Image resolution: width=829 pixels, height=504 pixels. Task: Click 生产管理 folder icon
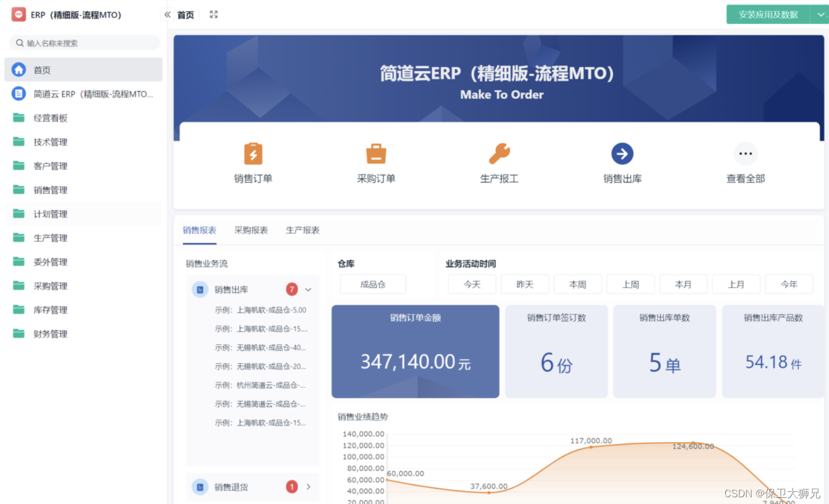coord(19,238)
